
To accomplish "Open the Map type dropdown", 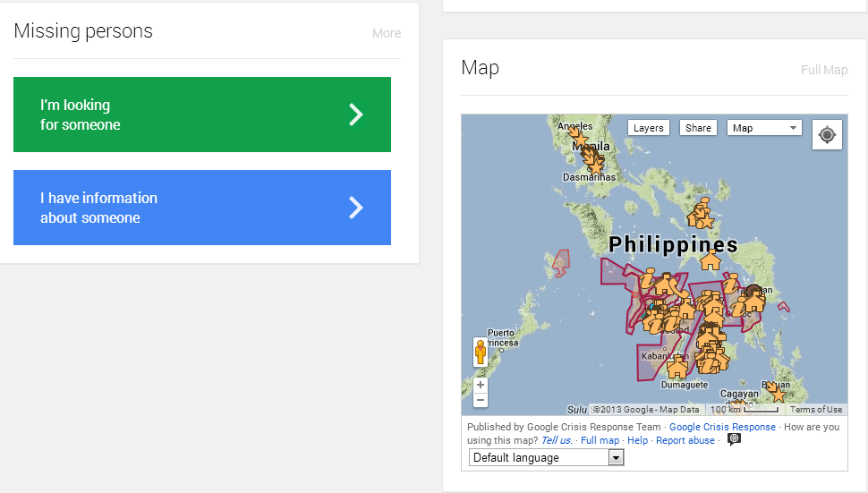I will pyautogui.click(x=764, y=128).
